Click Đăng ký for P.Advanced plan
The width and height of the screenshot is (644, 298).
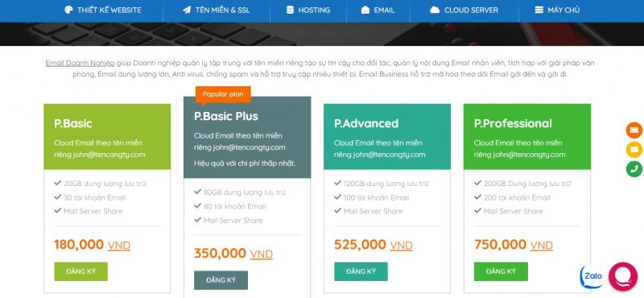tap(361, 271)
